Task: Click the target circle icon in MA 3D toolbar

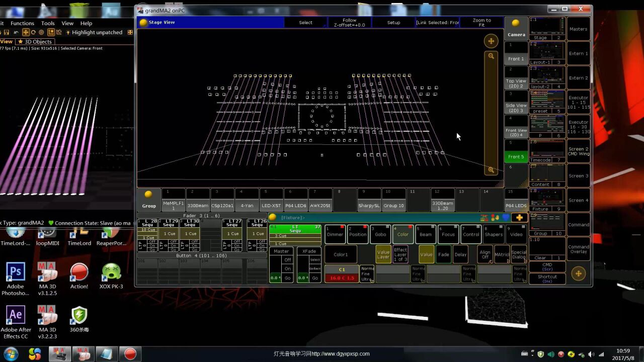Action: click(x=42, y=32)
